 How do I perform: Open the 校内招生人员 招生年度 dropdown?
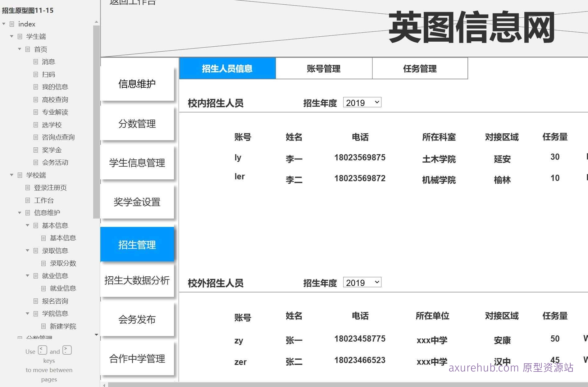pos(362,102)
